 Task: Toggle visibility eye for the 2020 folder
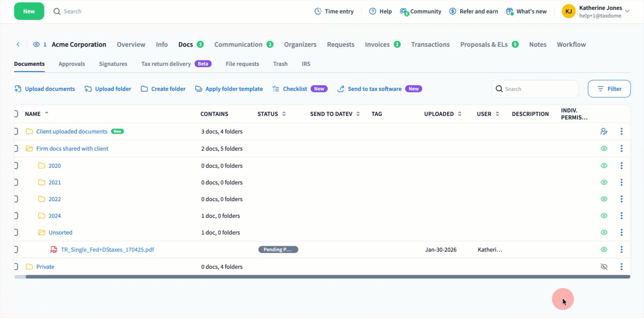(x=604, y=166)
